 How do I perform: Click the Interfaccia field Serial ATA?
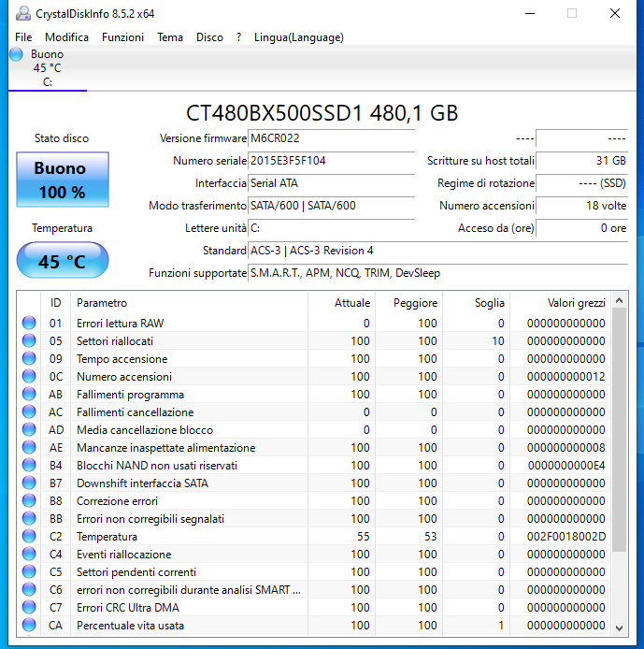coord(331,183)
